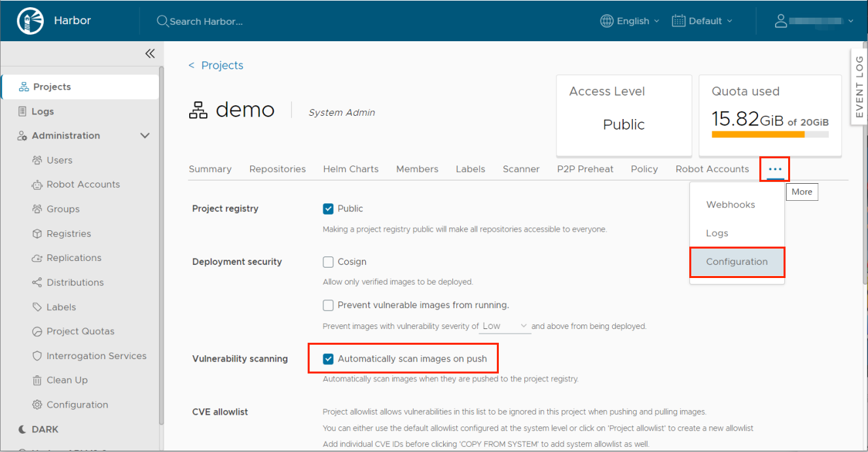Click the Clean Up trash icon
The height and width of the screenshot is (452, 868).
(x=37, y=380)
